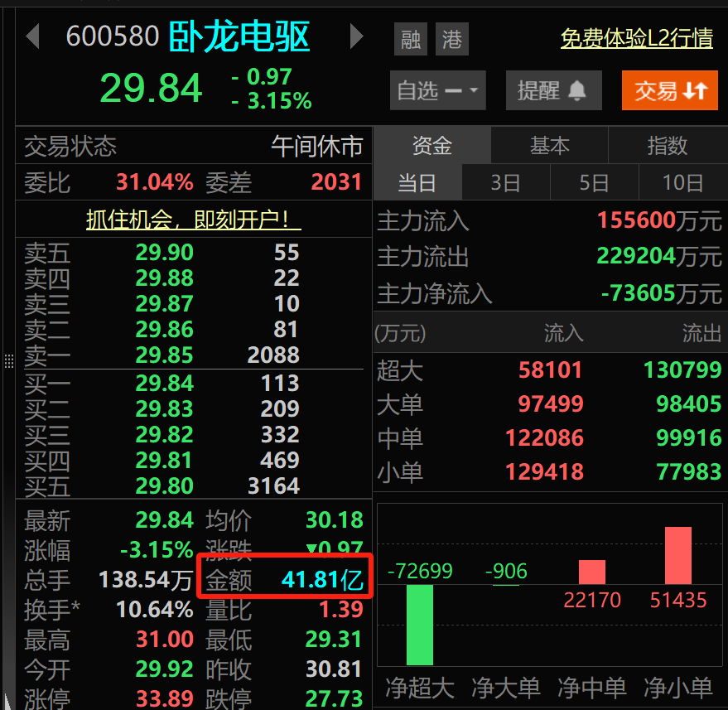Click 主力流入 value 155600万元
The image size is (728, 710).
[659, 220]
